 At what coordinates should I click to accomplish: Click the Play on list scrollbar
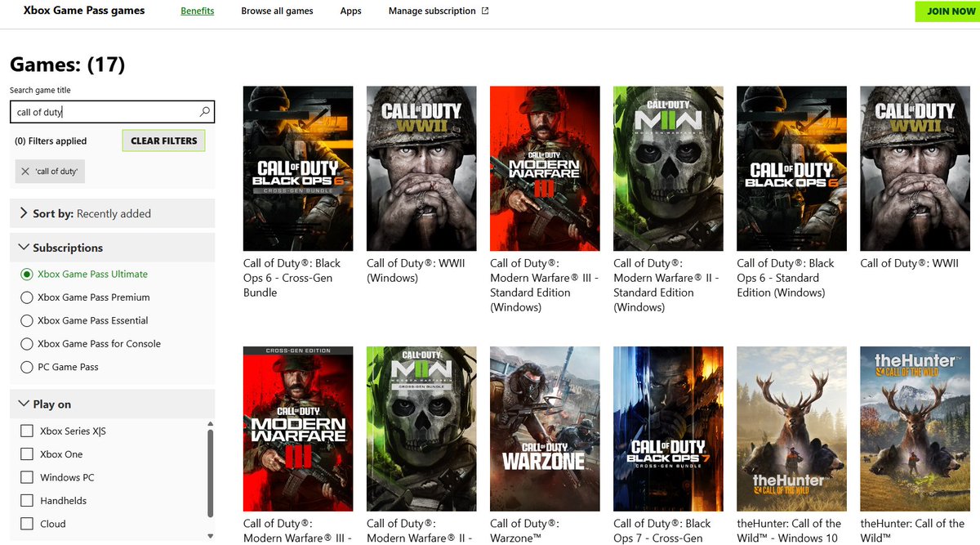pos(210,473)
